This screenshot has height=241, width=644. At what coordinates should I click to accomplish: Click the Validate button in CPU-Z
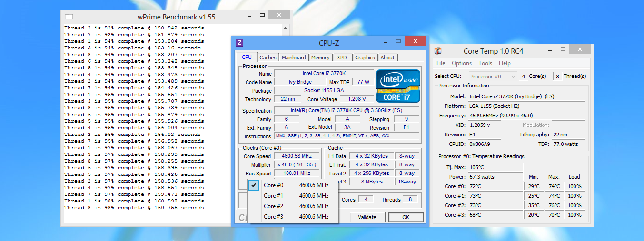(367, 217)
